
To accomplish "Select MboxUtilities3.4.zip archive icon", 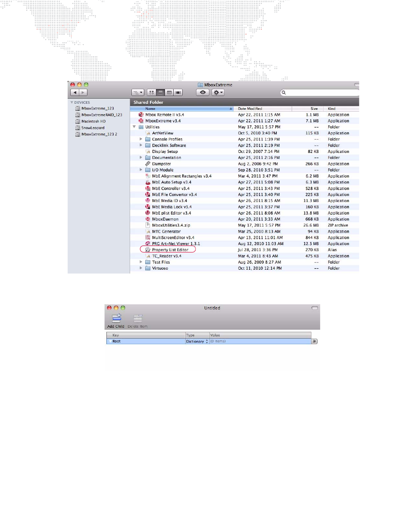I will 148,225.
